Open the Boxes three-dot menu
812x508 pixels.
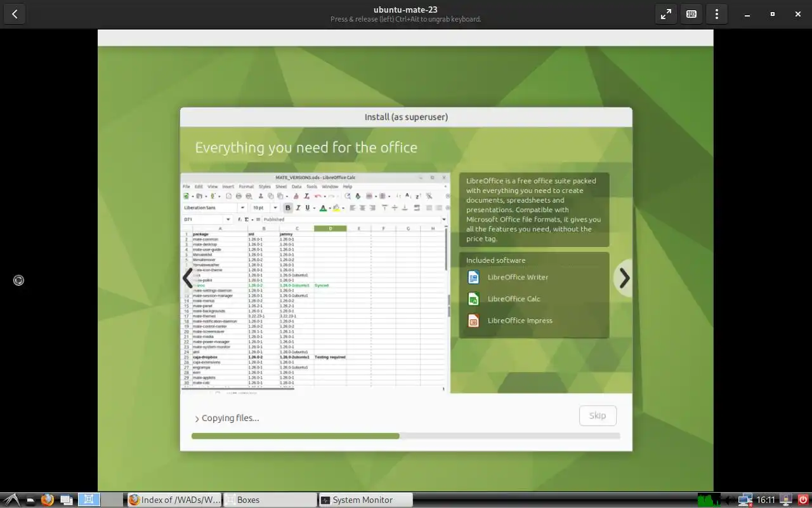tap(717, 14)
